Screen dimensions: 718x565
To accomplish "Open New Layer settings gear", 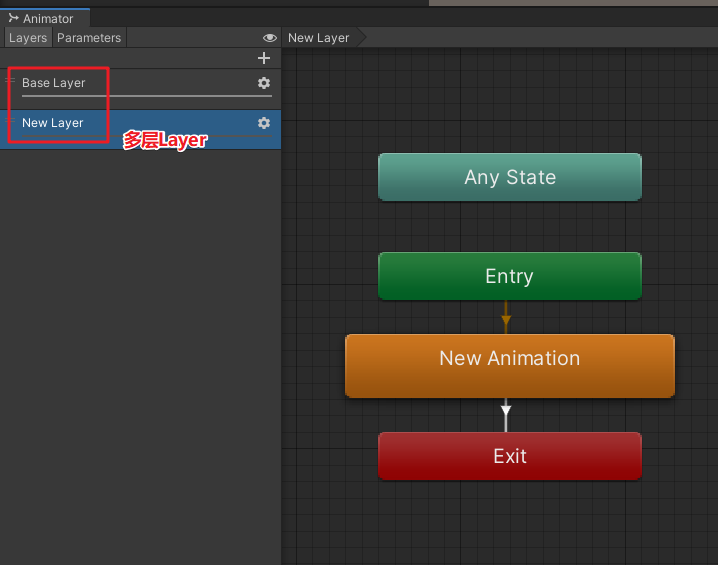I will 264,123.
